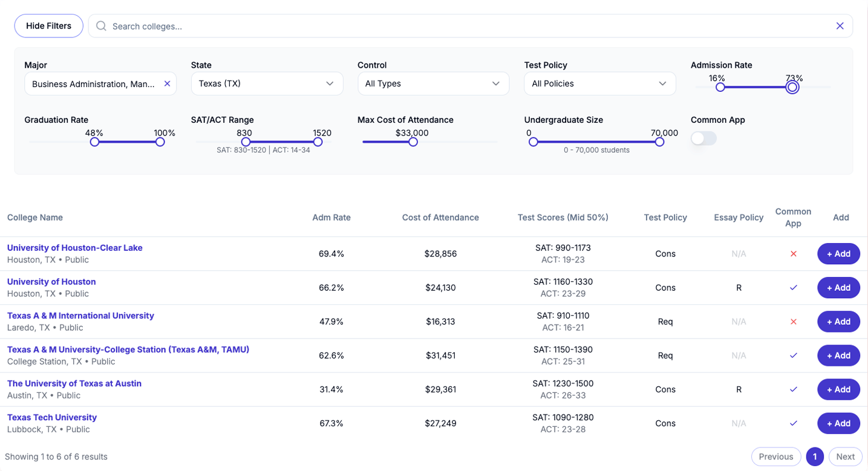Click the College Name column header

pyautogui.click(x=35, y=218)
